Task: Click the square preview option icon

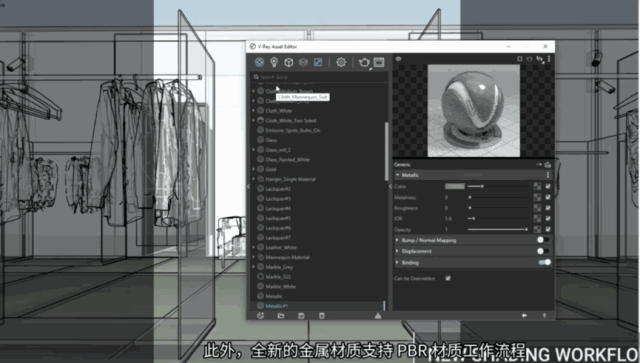Action: tap(520, 59)
